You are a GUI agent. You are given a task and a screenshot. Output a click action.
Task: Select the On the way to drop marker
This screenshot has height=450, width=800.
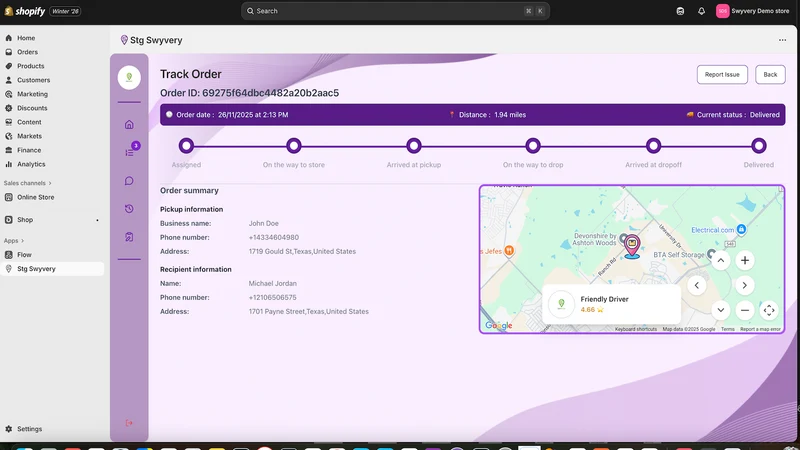click(533, 146)
